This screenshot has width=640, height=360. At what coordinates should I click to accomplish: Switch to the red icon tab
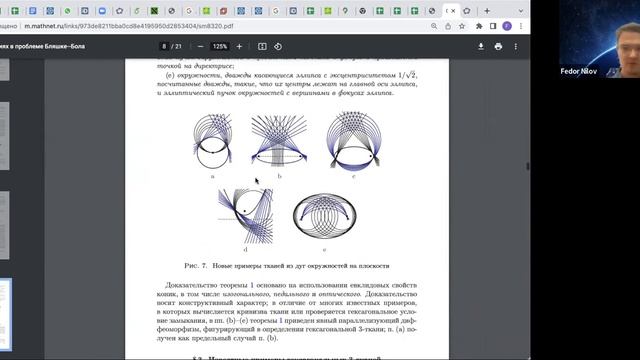(x=223, y=11)
